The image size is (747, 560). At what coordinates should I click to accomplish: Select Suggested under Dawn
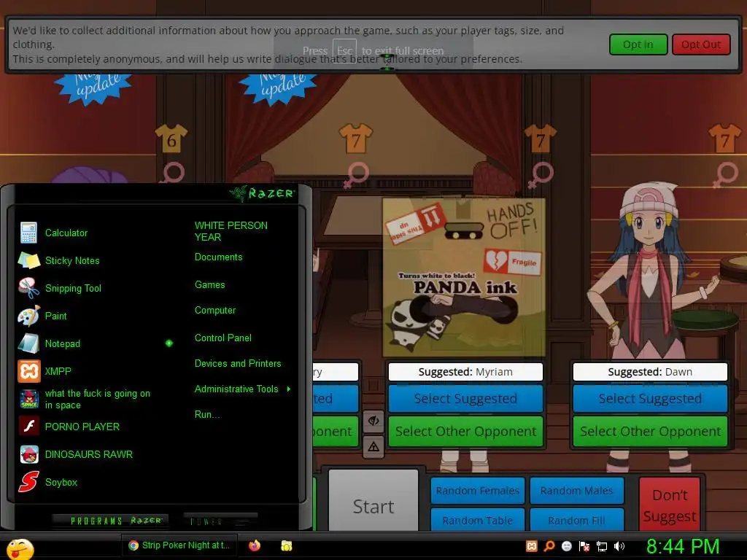click(650, 399)
